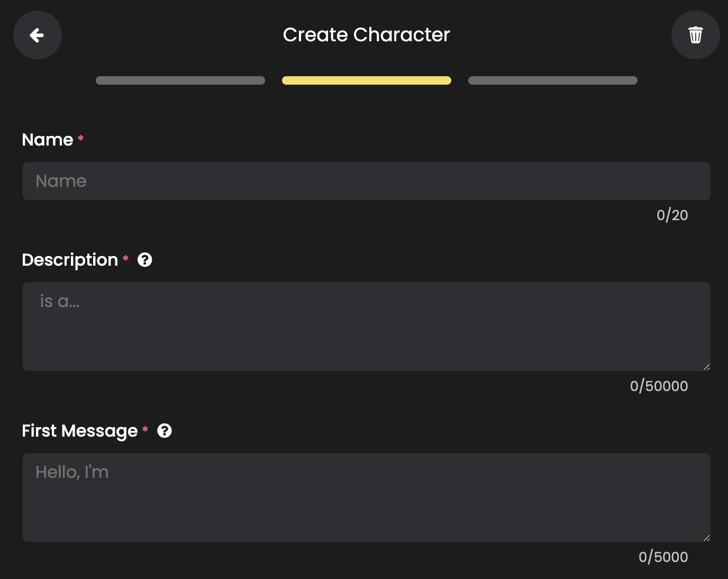Click the 0/50000 description character counter
Image resolution: width=728 pixels, height=579 pixels.
pos(659,386)
